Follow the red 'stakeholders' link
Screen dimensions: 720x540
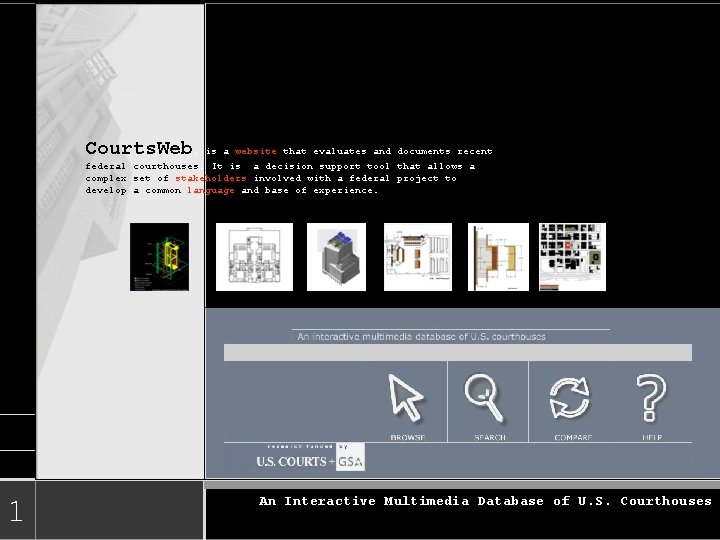[x=211, y=178]
